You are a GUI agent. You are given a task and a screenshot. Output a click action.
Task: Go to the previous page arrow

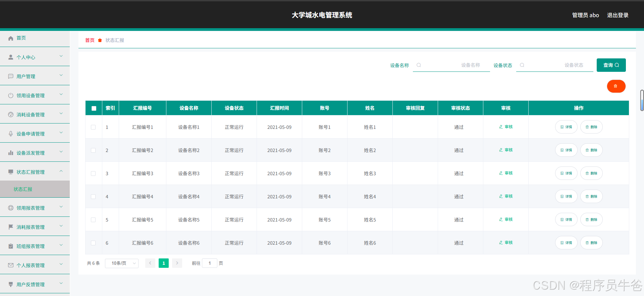click(x=150, y=263)
